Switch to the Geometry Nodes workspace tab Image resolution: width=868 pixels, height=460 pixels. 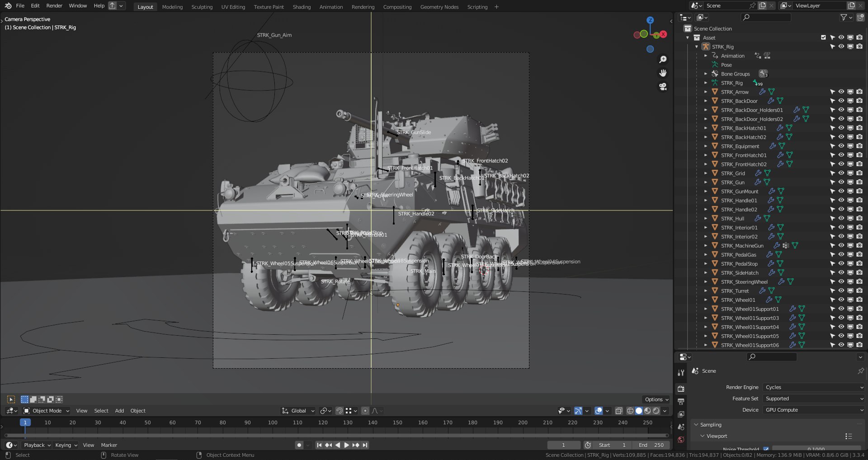439,7
